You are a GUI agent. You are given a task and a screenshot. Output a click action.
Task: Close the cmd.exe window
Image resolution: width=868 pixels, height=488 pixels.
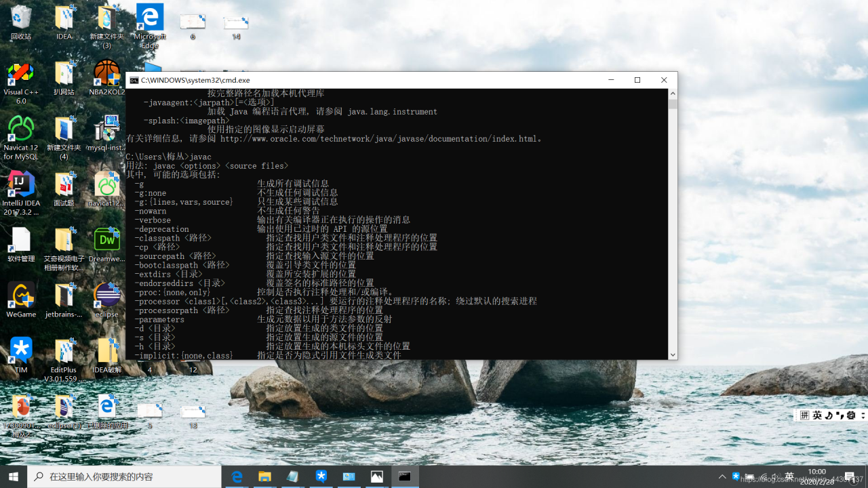click(664, 80)
